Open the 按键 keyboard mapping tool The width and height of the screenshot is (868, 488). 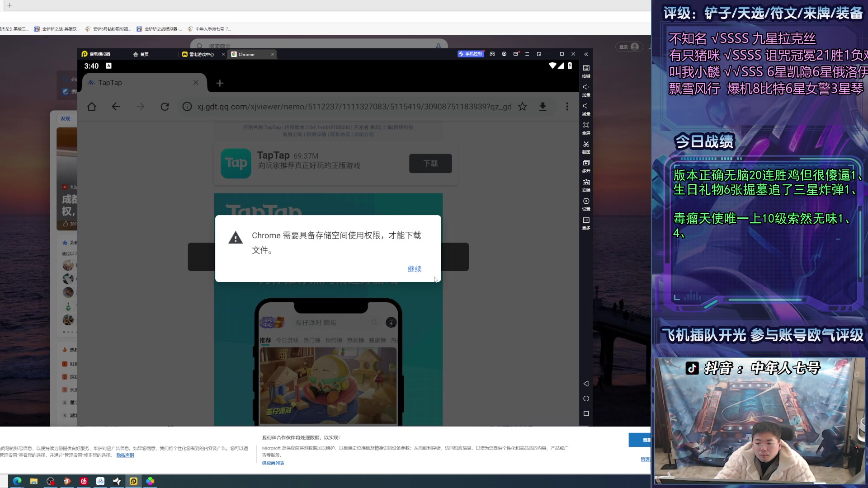click(586, 71)
